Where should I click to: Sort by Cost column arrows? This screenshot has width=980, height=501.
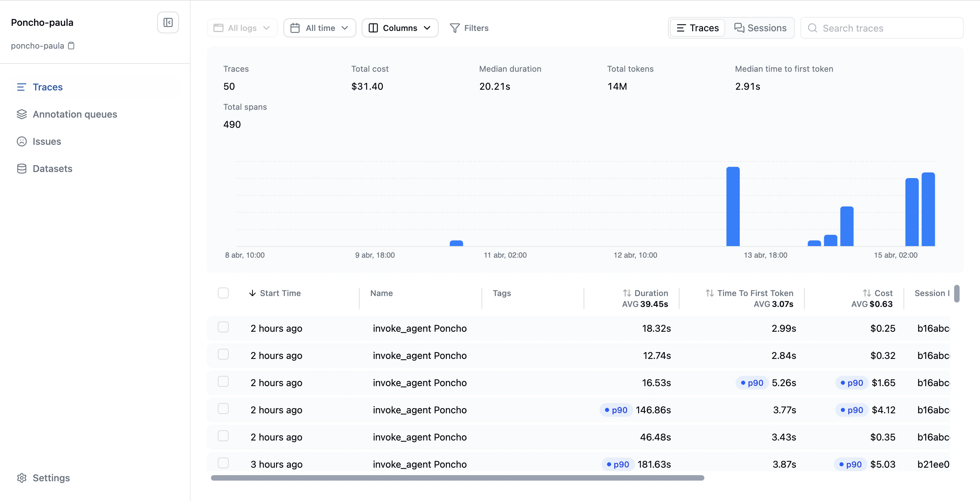(867, 293)
